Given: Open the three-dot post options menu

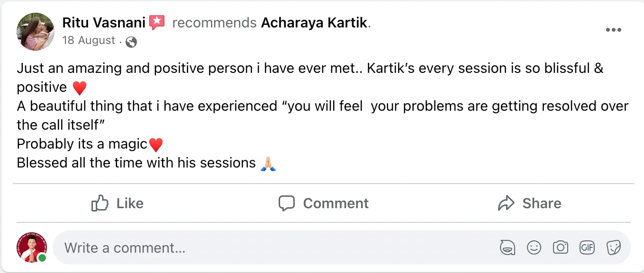Looking at the screenshot, I should pos(613,30).
